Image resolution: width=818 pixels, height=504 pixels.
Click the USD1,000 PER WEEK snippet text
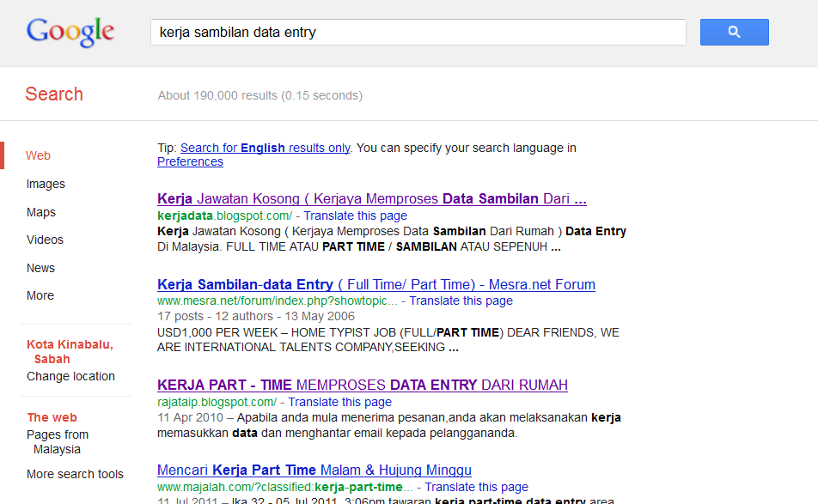tap(388, 340)
